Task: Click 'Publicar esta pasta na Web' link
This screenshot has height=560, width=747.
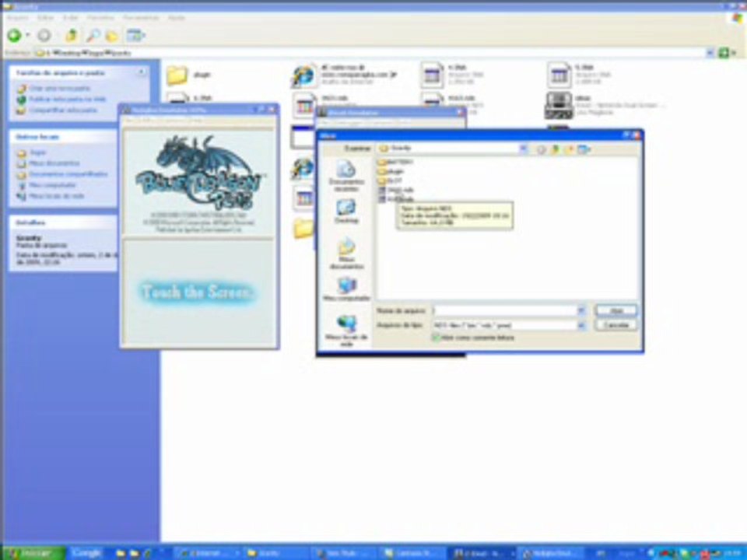Action: click(x=67, y=99)
